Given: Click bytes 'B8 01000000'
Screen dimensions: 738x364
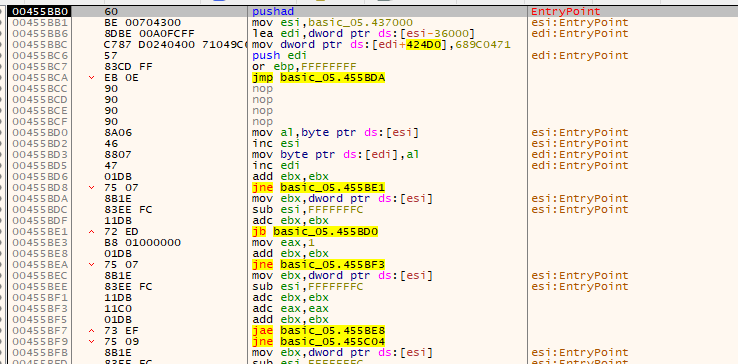Looking at the screenshot, I should pyautogui.click(x=143, y=243).
